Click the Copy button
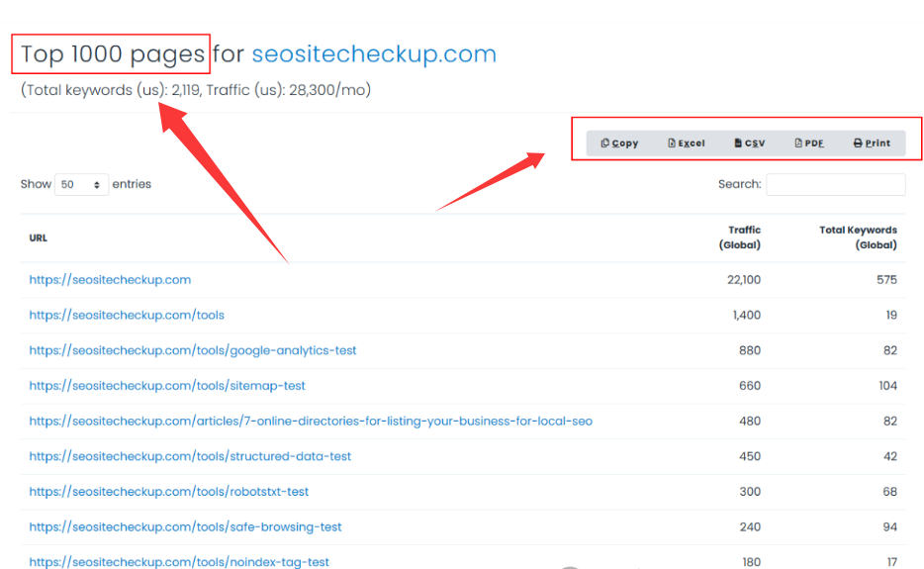The width and height of the screenshot is (924, 569). click(x=620, y=143)
